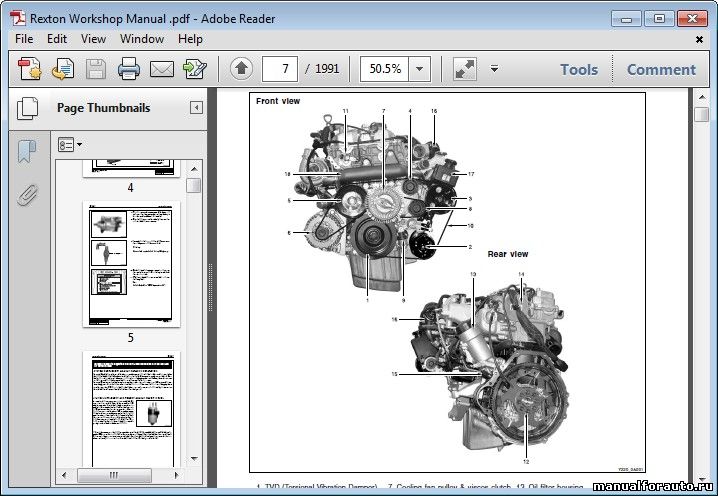Image resolution: width=718 pixels, height=496 pixels.
Task: Click the Create PDF online icon
Action: [x=30, y=69]
